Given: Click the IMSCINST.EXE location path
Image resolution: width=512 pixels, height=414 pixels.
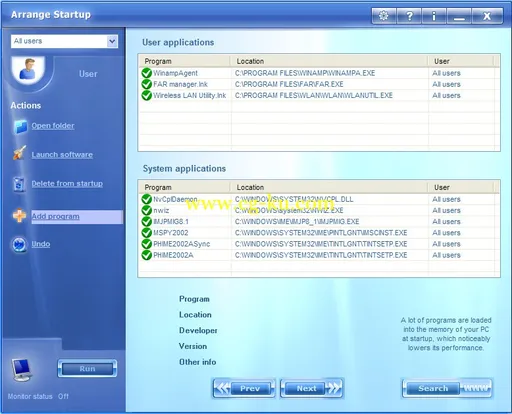Looking at the screenshot, I should [x=321, y=233].
